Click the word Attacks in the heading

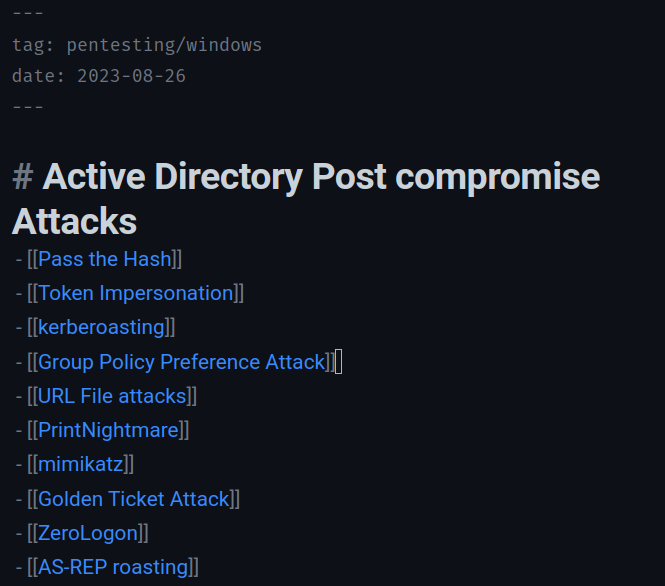[74, 220]
